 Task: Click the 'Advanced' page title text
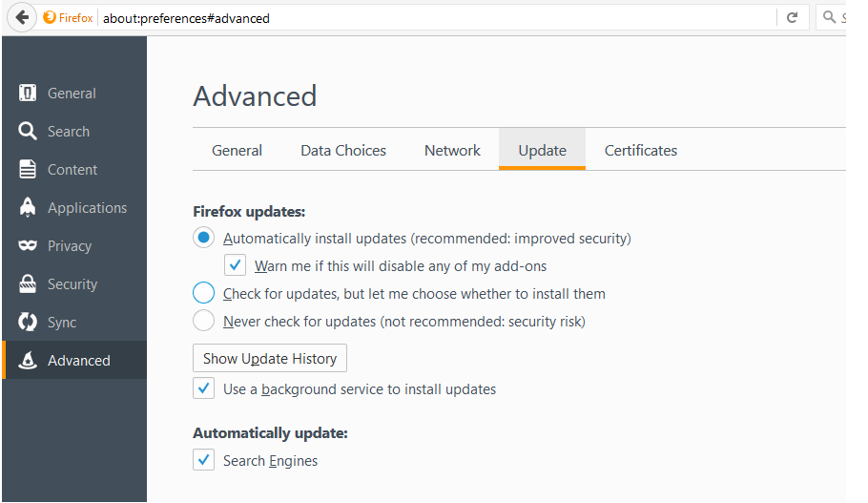pyautogui.click(x=255, y=95)
